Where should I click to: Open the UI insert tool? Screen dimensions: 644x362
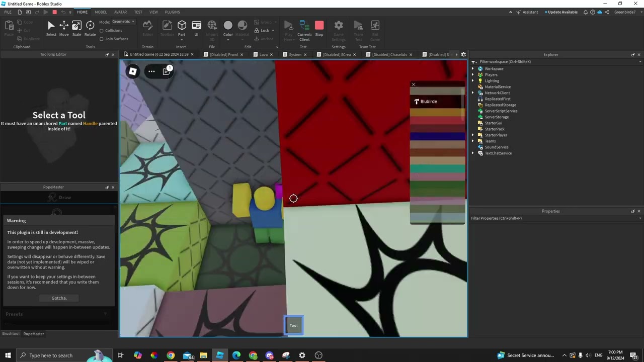196,28
